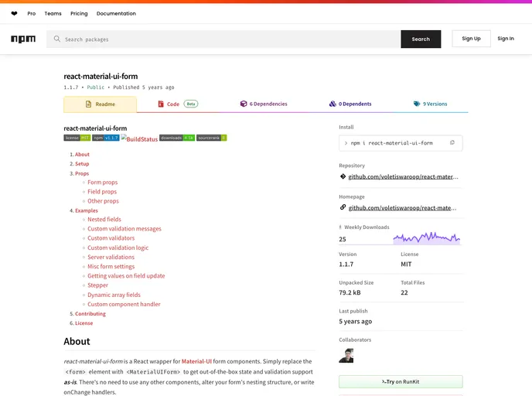
Task: Open the 9 Versions tab
Action: pos(430,104)
